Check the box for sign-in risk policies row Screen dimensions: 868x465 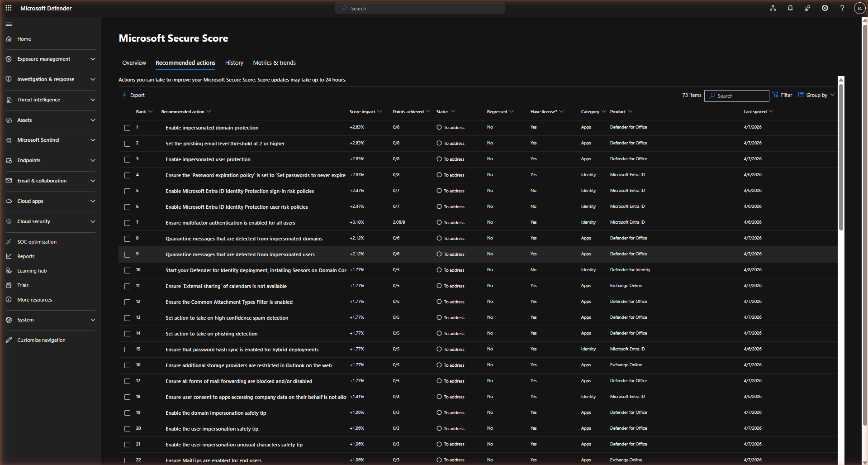coord(128,192)
